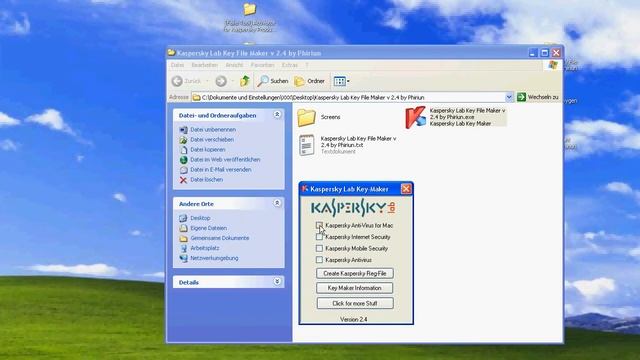Check Kaspersky Mobile Security
This screenshot has width=640, height=360.
click(319, 248)
